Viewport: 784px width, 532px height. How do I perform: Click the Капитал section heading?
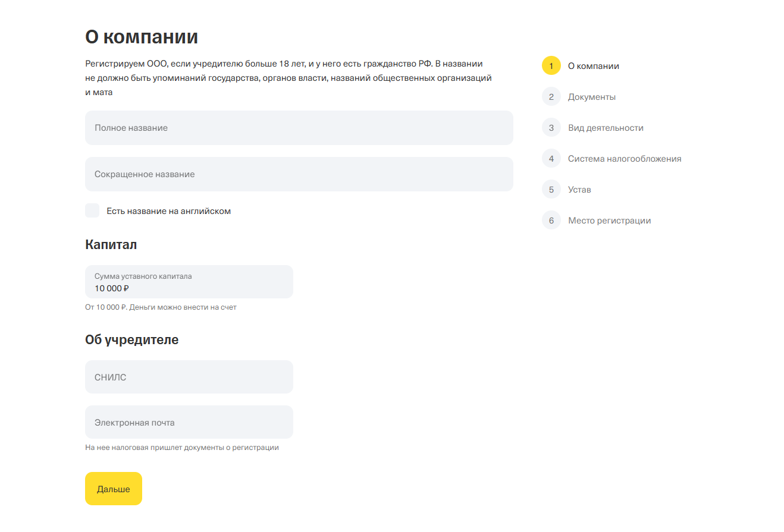coord(111,244)
